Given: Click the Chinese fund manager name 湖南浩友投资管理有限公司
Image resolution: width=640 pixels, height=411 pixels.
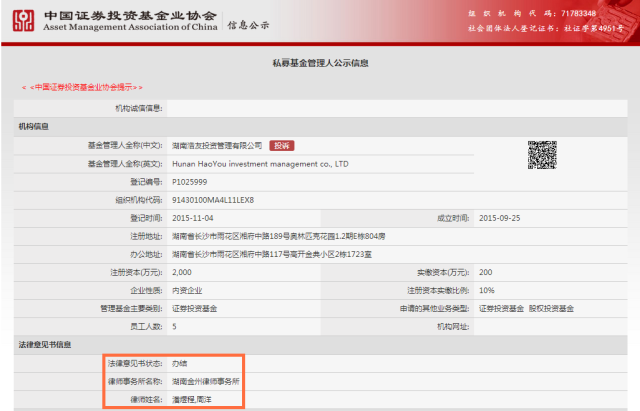Looking at the screenshot, I should [x=217, y=145].
